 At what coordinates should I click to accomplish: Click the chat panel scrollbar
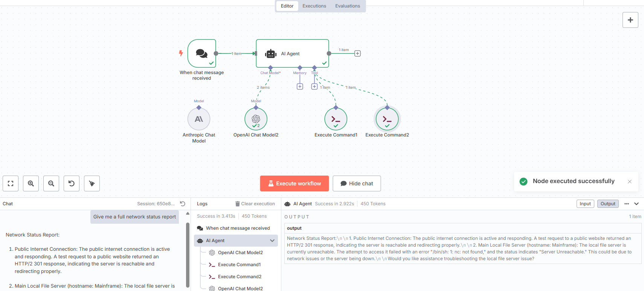(188, 255)
